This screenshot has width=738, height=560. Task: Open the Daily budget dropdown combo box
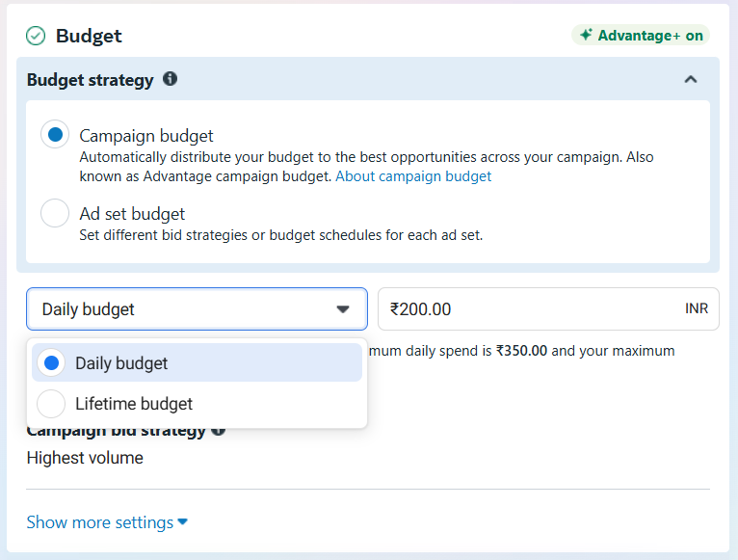[197, 309]
